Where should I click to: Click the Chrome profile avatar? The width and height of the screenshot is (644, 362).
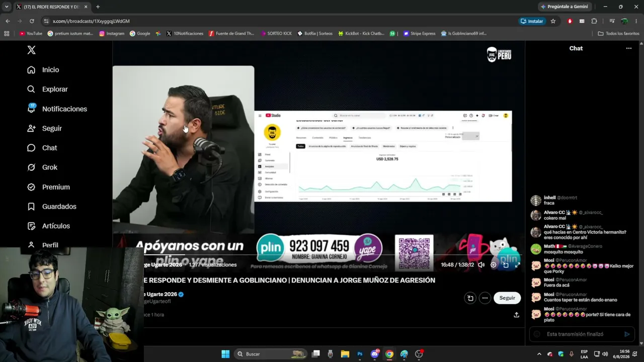click(x=624, y=21)
